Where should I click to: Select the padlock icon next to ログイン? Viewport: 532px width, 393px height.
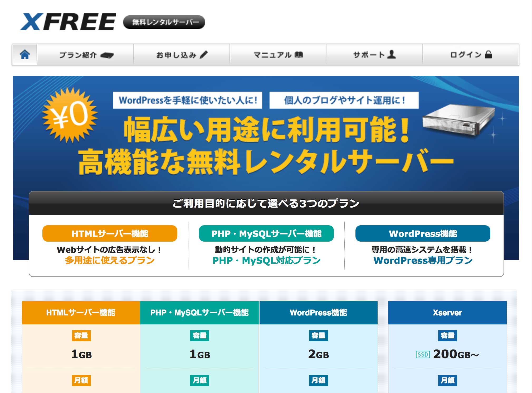(x=488, y=54)
